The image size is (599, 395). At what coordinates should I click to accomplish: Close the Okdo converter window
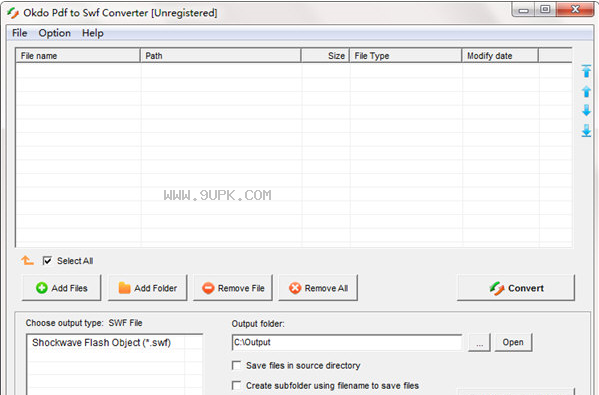(575, 10)
